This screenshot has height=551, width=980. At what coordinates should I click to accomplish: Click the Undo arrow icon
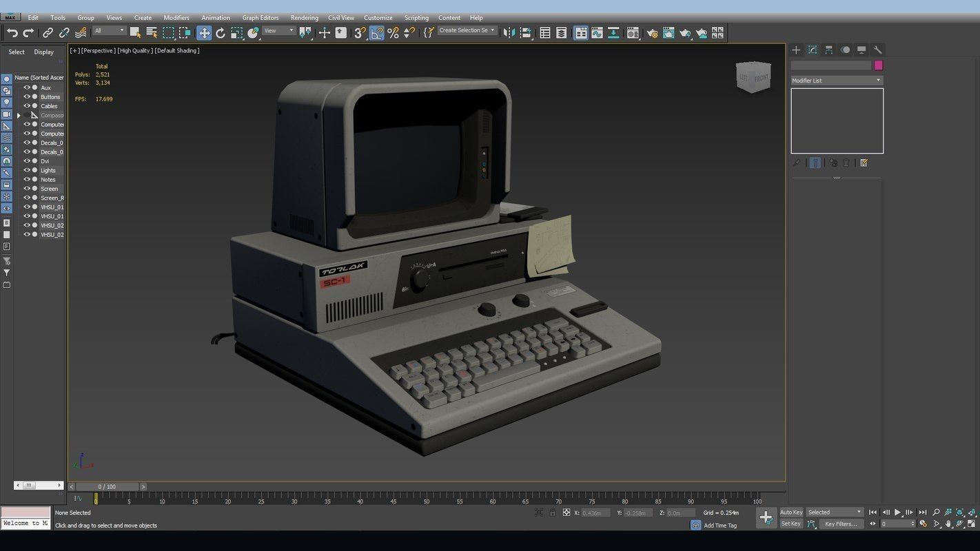tap(12, 32)
